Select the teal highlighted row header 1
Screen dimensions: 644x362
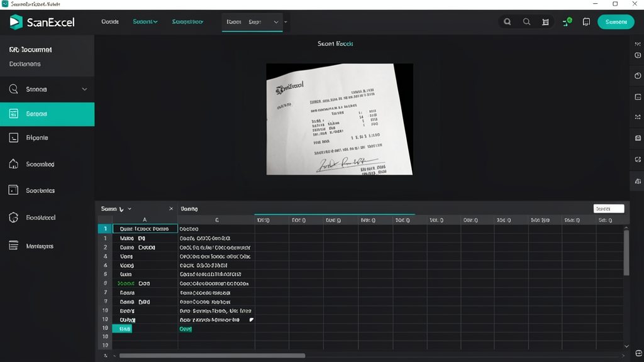[x=105, y=229]
